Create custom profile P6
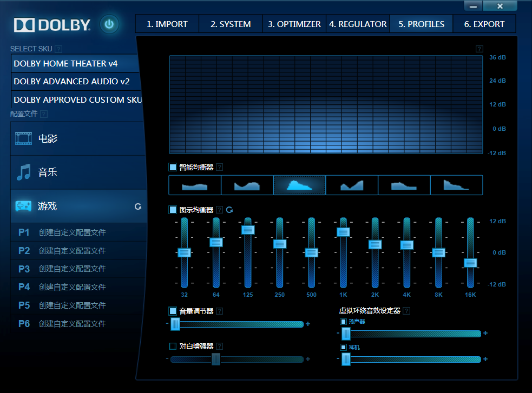The image size is (532, 393). 78,324
